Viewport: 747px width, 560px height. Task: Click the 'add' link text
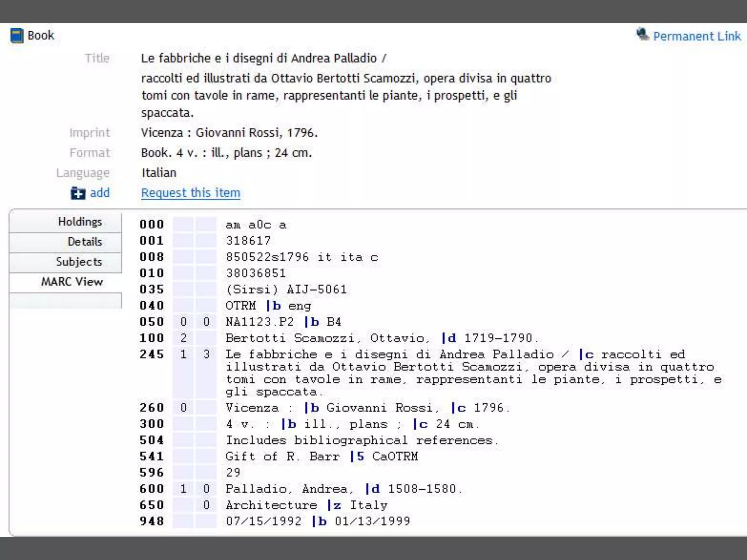click(x=100, y=192)
